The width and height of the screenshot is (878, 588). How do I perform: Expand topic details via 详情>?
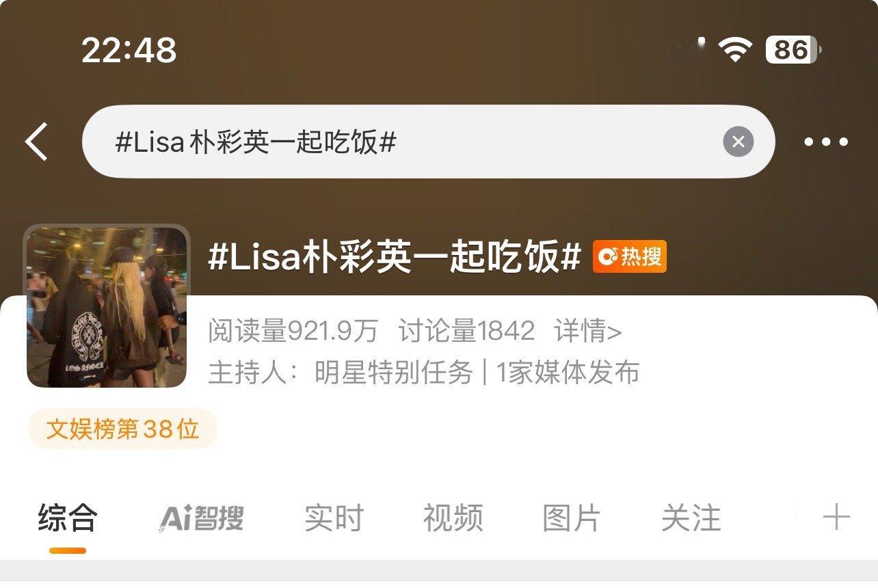(x=588, y=332)
